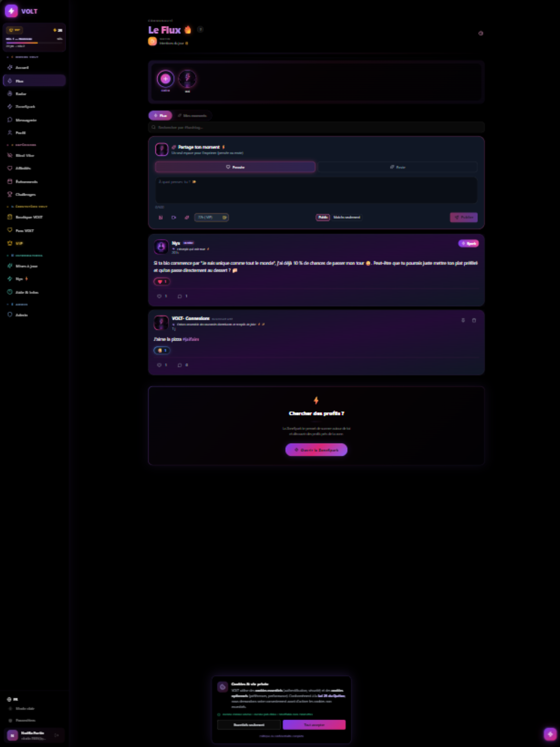Open Nyx's avatar on the post
The image size is (560, 747).
click(161, 247)
